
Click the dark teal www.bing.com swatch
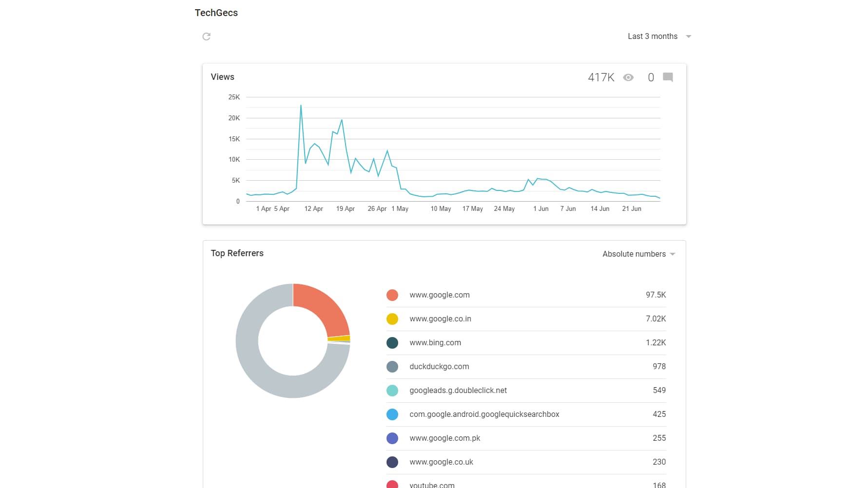392,343
